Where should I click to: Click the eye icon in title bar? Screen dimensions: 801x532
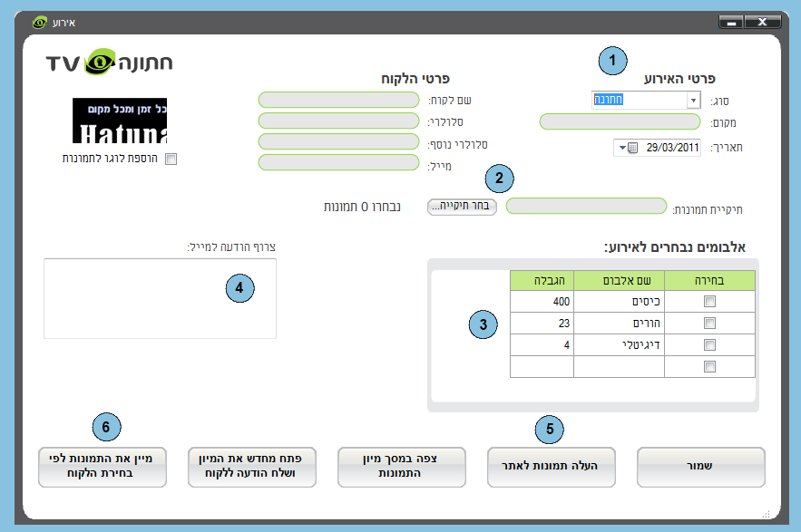[x=40, y=22]
